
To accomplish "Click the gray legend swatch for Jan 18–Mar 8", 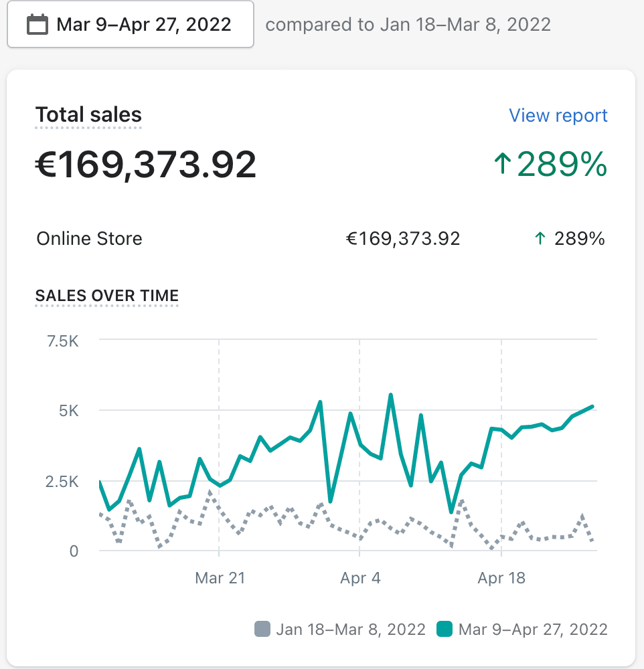I will (263, 629).
